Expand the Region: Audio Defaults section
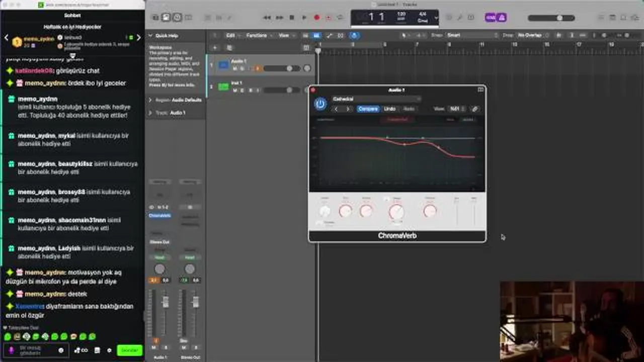644x362 pixels. [x=150, y=100]
